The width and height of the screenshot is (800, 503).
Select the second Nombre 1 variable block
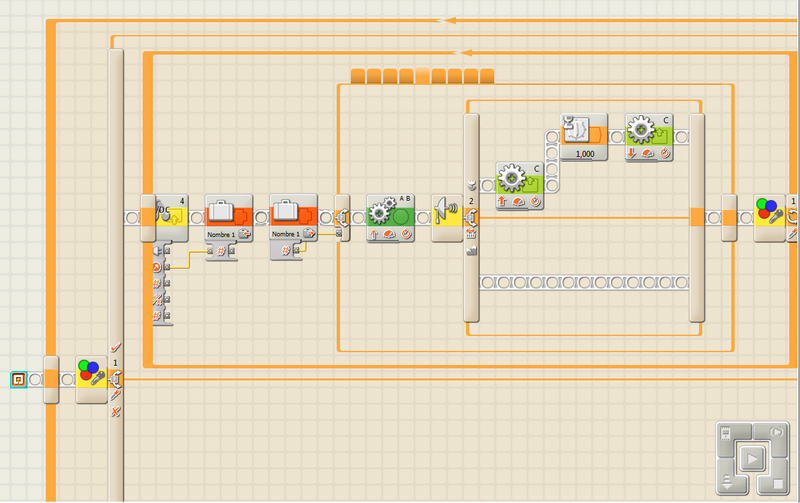pyautogui.click(x=293, y=217)
